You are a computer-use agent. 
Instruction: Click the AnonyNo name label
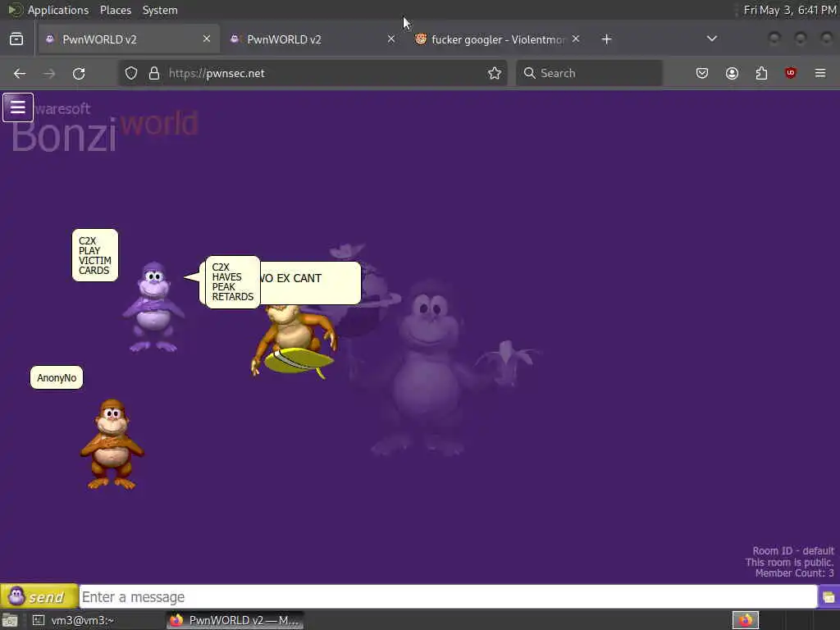[x=57, y=377]
